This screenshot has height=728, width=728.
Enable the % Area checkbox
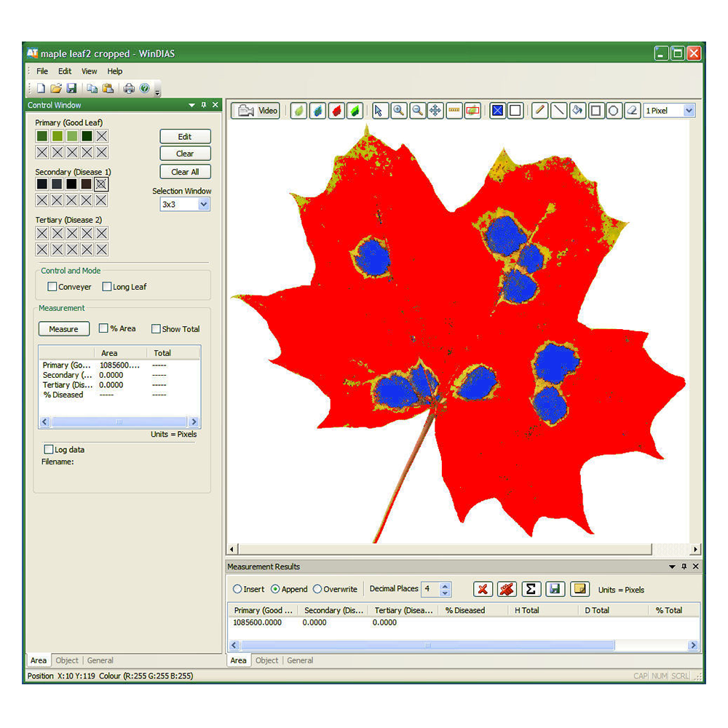(103, 328)
